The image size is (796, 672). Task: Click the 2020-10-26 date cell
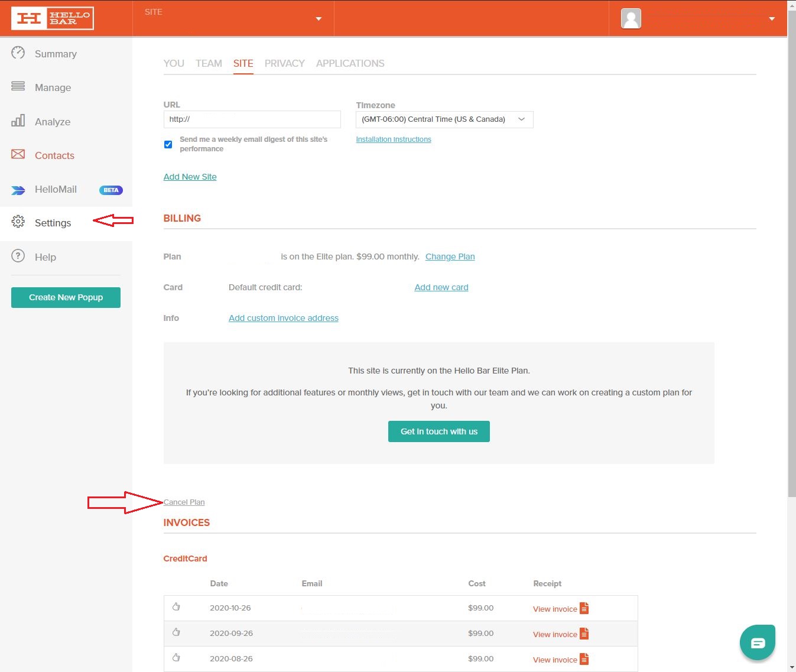point(230,608)
